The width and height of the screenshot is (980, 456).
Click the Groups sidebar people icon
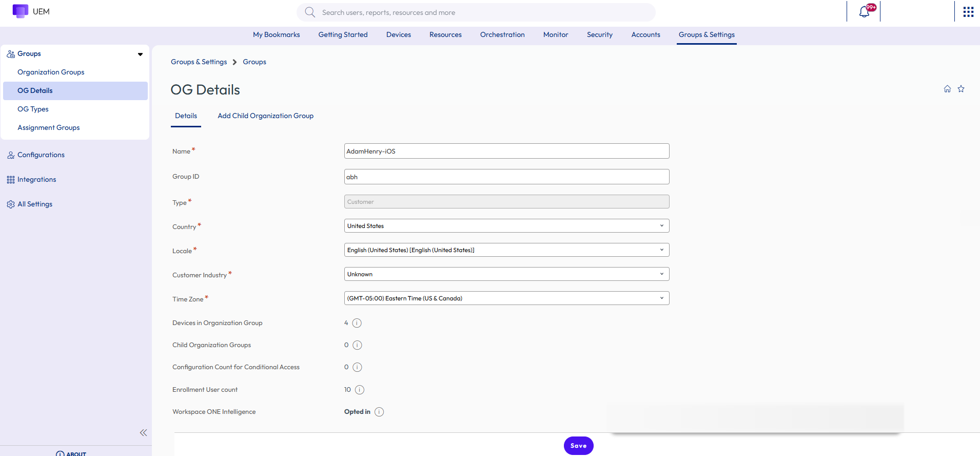11,54
